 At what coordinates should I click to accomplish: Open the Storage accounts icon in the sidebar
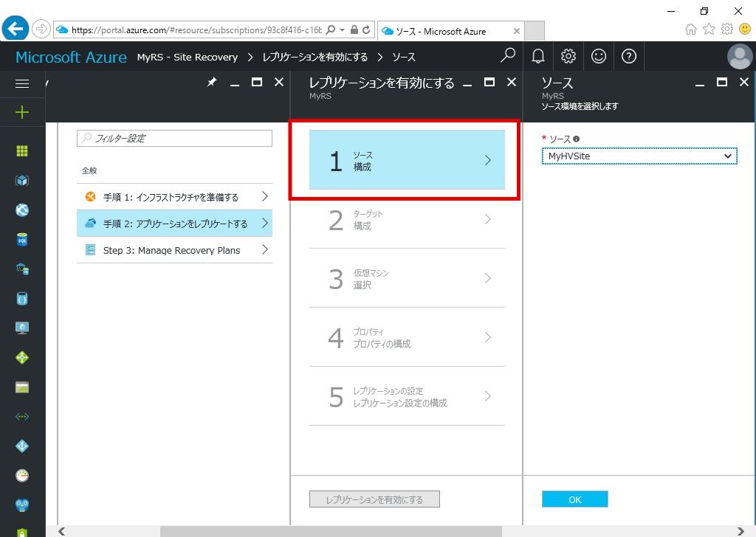pyautogui.click(x=22, y=387)
